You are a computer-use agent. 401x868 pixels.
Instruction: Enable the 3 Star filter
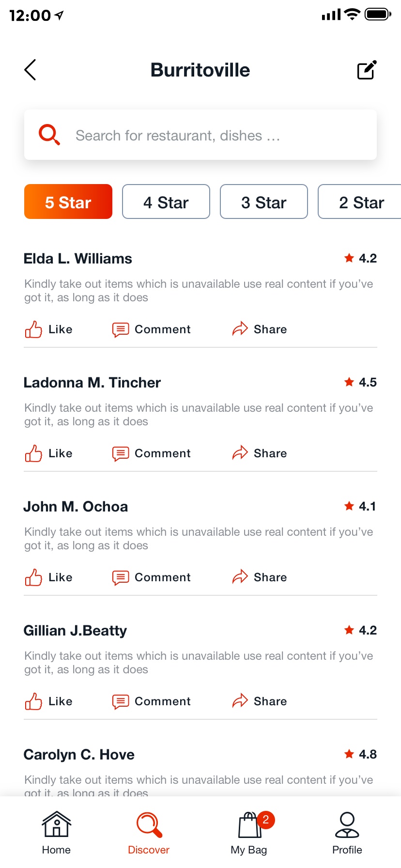point(264,202)
